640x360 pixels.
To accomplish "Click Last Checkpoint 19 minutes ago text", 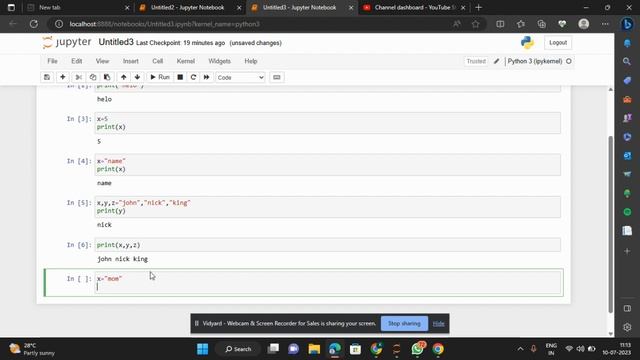I will coord(180,43).
